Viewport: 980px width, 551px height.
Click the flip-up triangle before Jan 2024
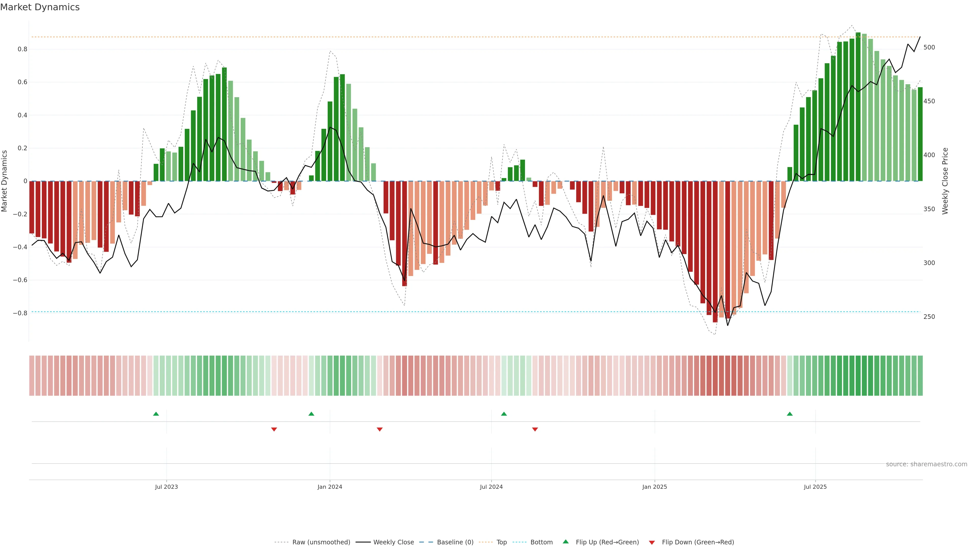pyautogui.click(x=311, y=414)
